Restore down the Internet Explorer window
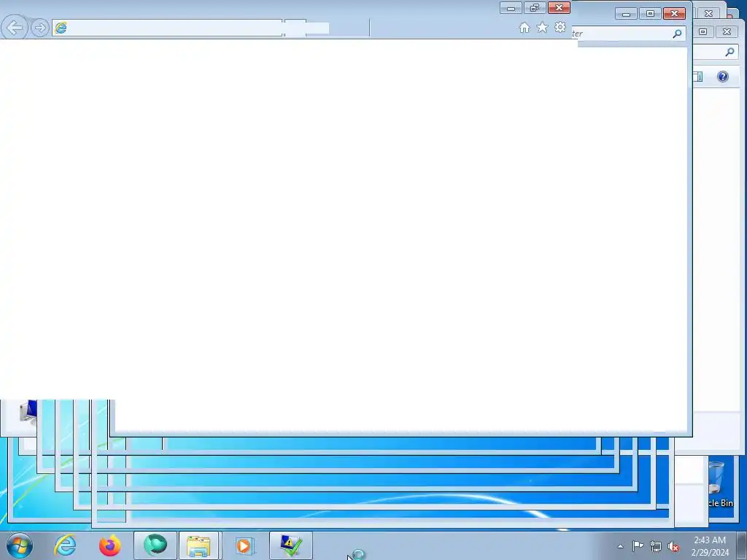 (x=535, y=7)
